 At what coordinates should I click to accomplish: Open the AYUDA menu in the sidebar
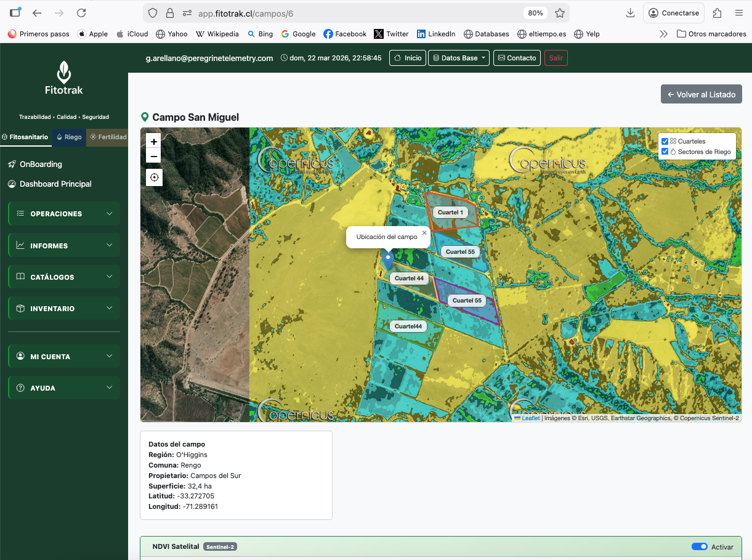63,388
